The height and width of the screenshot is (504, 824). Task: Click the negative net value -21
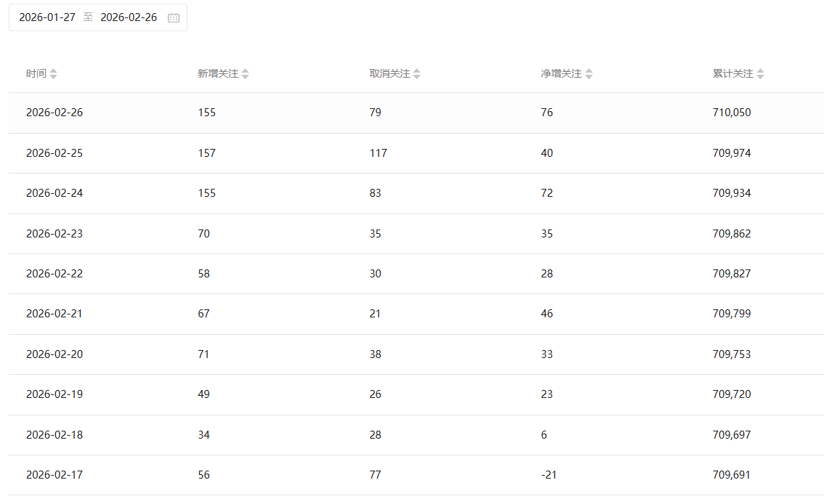tap(549, 475)
